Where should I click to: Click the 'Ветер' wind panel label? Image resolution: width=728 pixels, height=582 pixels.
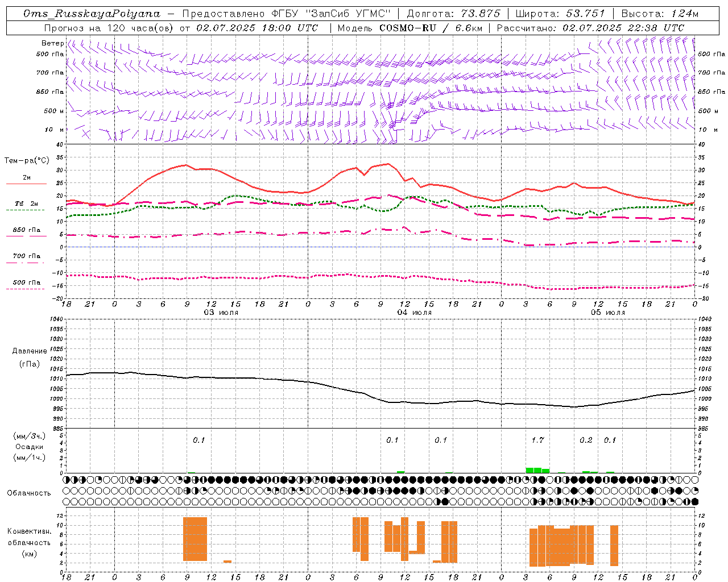(52, 43)
